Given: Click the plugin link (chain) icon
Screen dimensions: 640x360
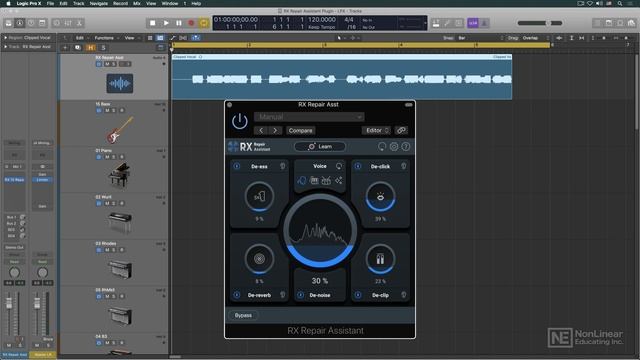Looking at the screenshot, I should (401, 131).
